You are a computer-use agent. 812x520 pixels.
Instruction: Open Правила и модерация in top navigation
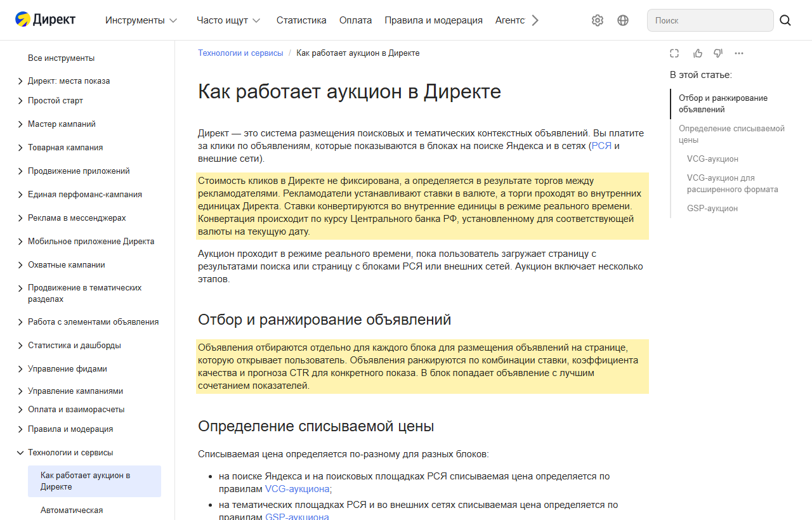(433, 20)
